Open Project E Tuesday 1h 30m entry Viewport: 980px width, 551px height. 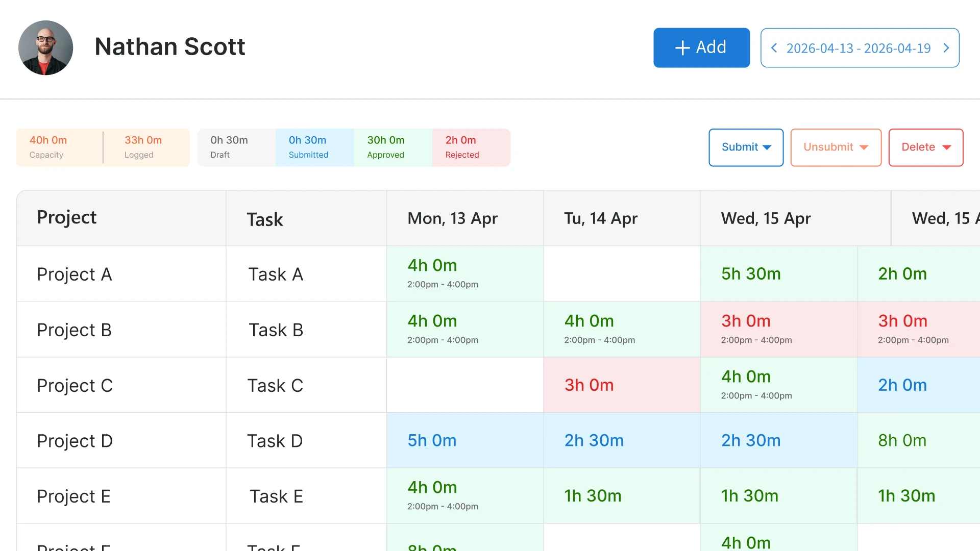pyautogui.click(x=622, y=496)
